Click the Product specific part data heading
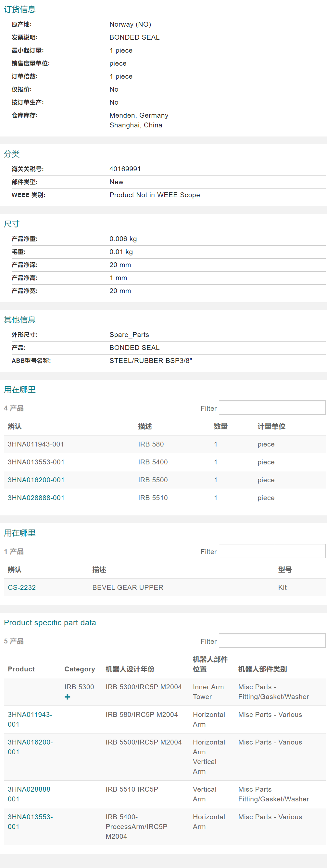The image size is (327, 868). [x=50, y=622]
